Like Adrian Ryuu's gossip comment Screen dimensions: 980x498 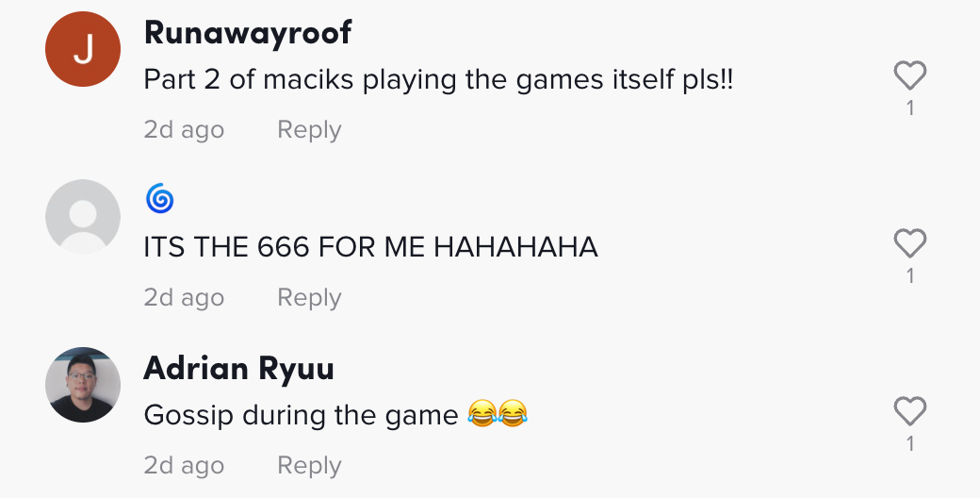910,410
